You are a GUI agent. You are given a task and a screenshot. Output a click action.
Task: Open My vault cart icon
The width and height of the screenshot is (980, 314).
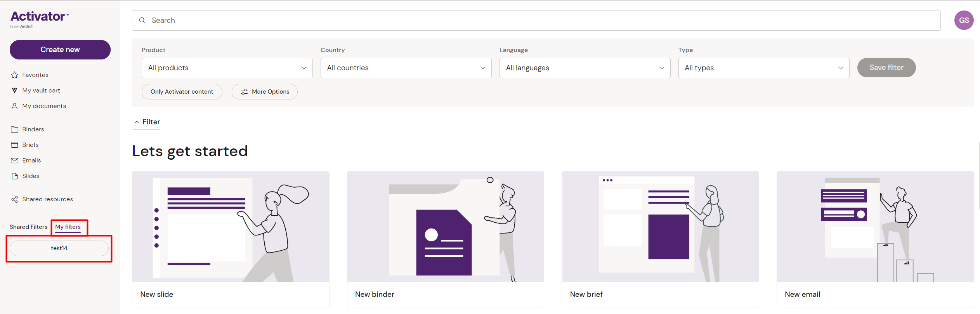click(15, 91)
